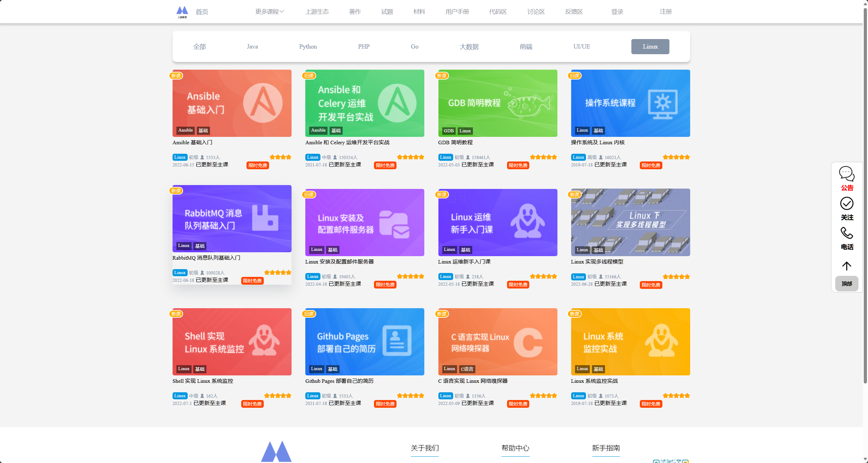Viewport: 868px width, 463px height.
Task: Click the up arrow icon in sidebar
Action: [x=847, y=266]
